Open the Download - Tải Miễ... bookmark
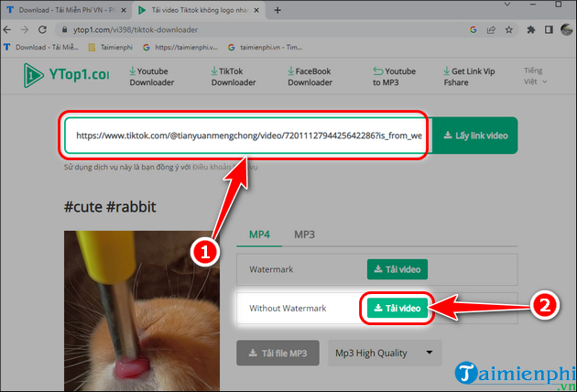The image size is (577, 392). click(x=41, y=47)
